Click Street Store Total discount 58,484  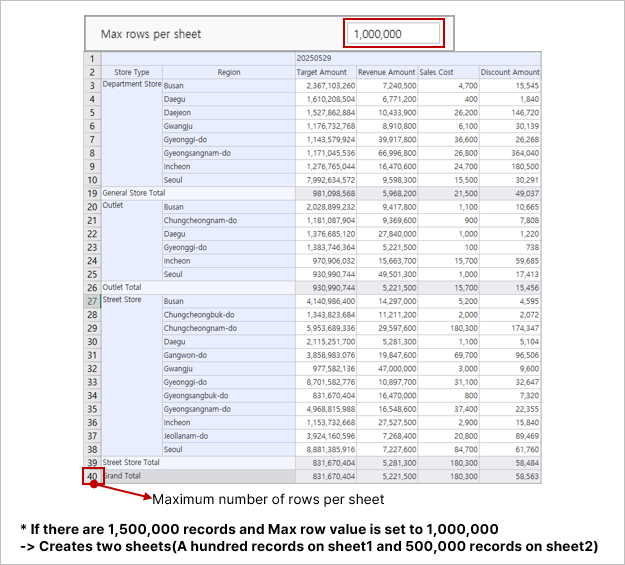point(510,463)
